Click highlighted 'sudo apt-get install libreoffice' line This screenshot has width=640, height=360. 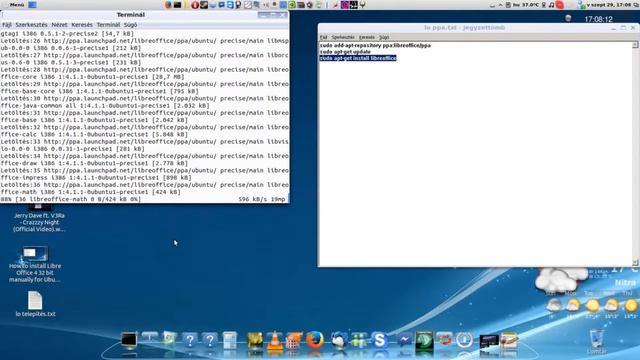point(358,58)
